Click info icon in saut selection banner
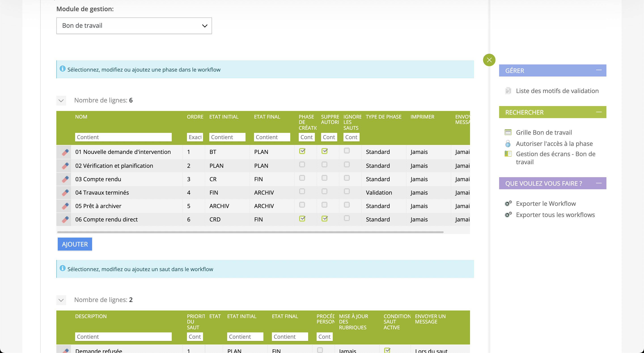 63,268
